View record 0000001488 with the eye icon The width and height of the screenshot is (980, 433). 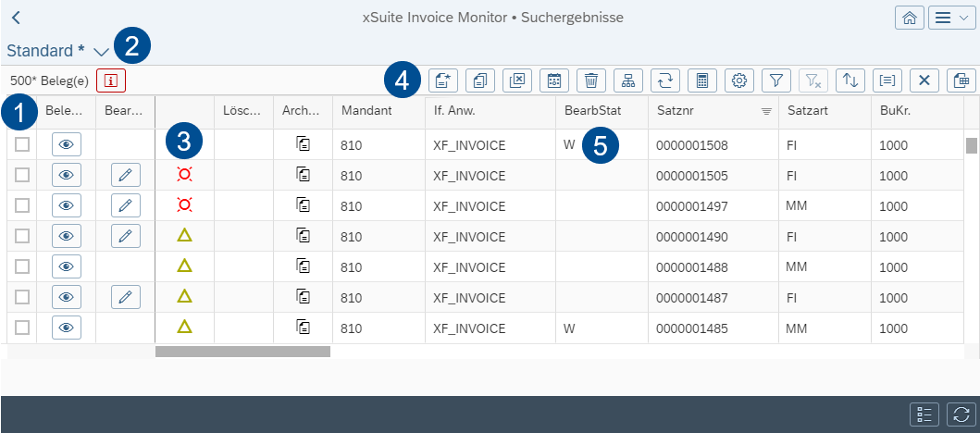(x=67, y=266)
